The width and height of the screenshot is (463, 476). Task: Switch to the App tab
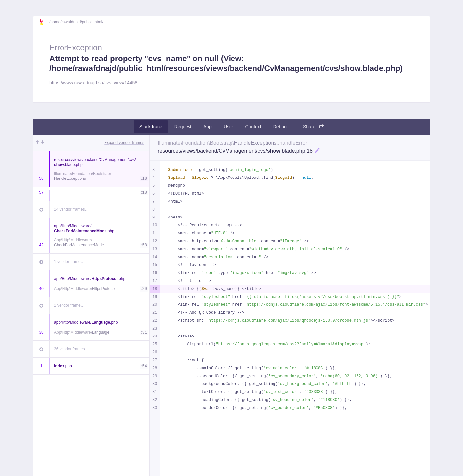point(207,127)
